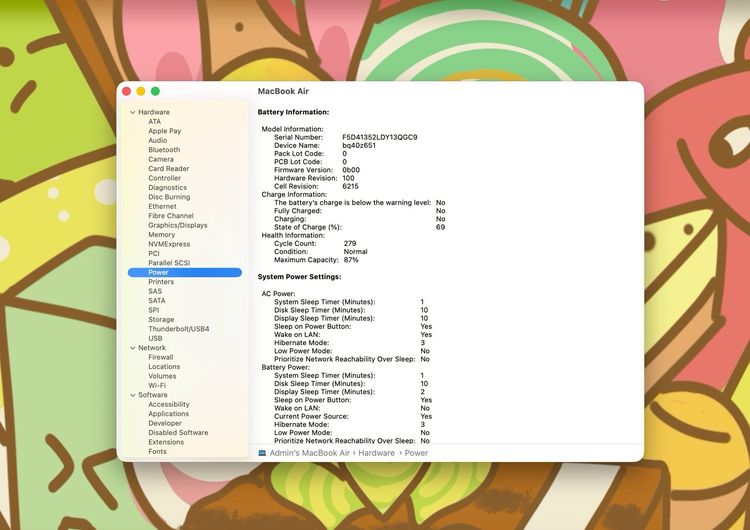Click the laptop icon in path bar

point(262,453)
